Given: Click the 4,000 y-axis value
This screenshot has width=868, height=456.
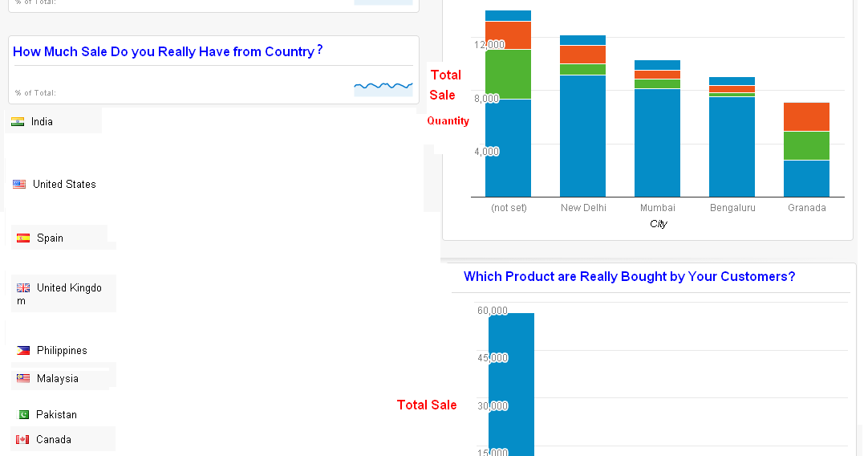Looking at the screenshot, I should (x=487, y=151).
